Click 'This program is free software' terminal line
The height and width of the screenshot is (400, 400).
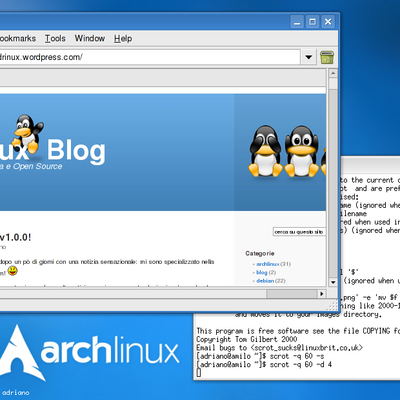coord(298,331)
